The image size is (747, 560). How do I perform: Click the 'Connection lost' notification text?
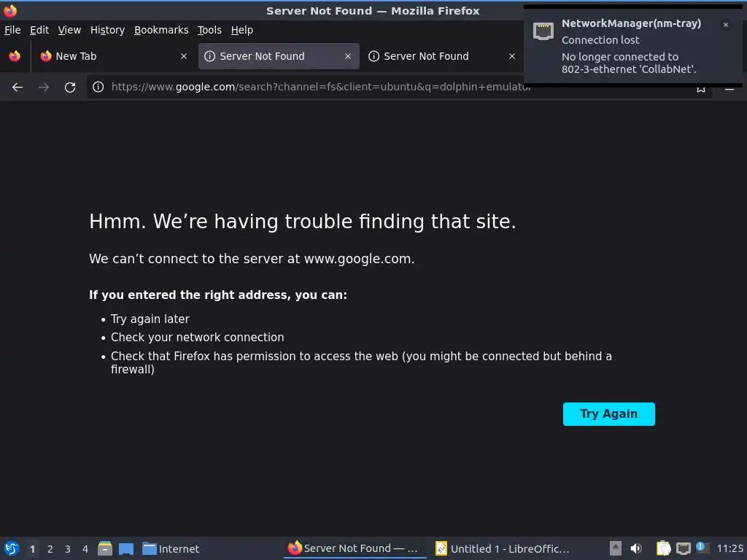point(600,40)
